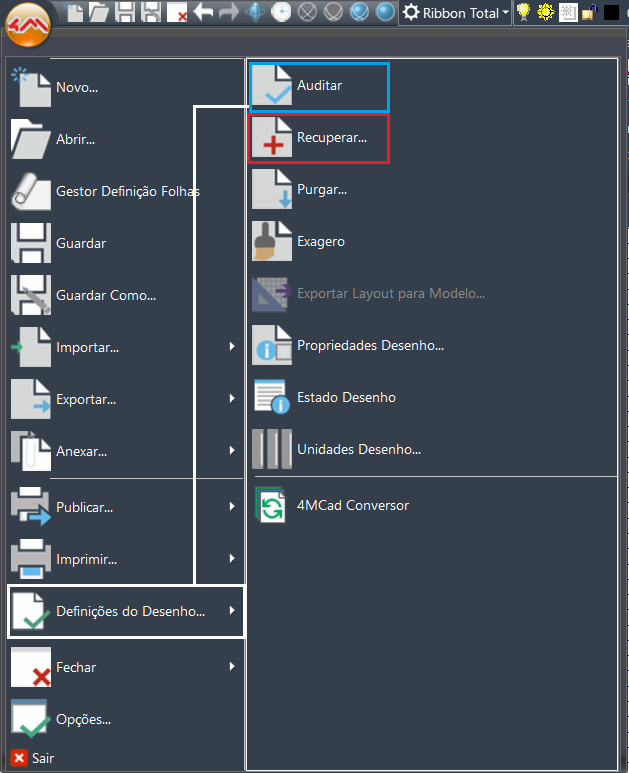Click the Undo arrow in the toolbar

point(203,12)
